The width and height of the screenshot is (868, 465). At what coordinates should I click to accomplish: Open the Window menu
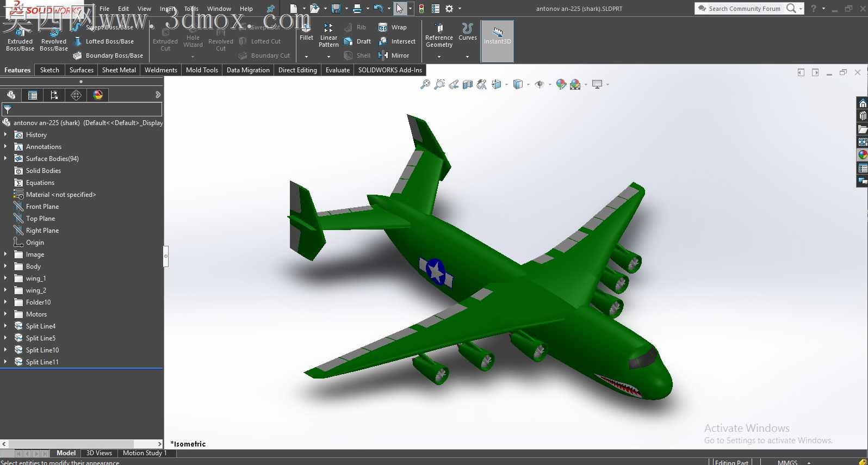coord(219,9)
